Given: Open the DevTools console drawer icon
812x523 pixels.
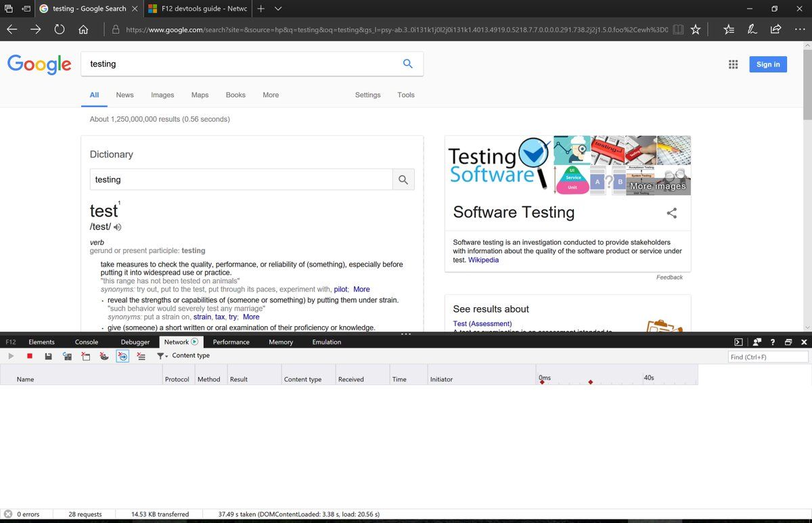Looking at the screenshot, I should [x=739, y=342].
